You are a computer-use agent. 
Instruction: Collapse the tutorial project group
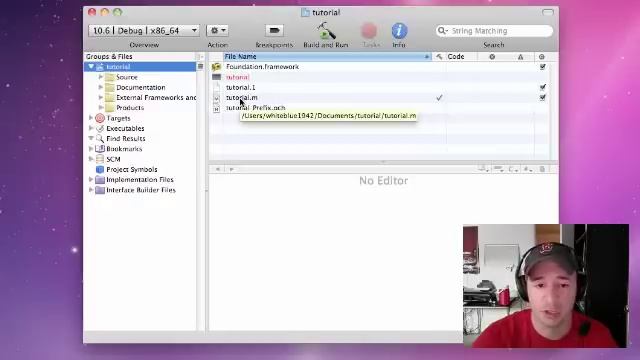tap(91, 67)
